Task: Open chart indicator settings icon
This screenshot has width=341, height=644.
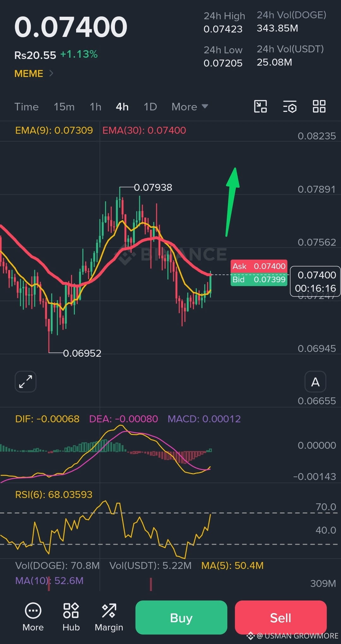Action: coord(290,107)
